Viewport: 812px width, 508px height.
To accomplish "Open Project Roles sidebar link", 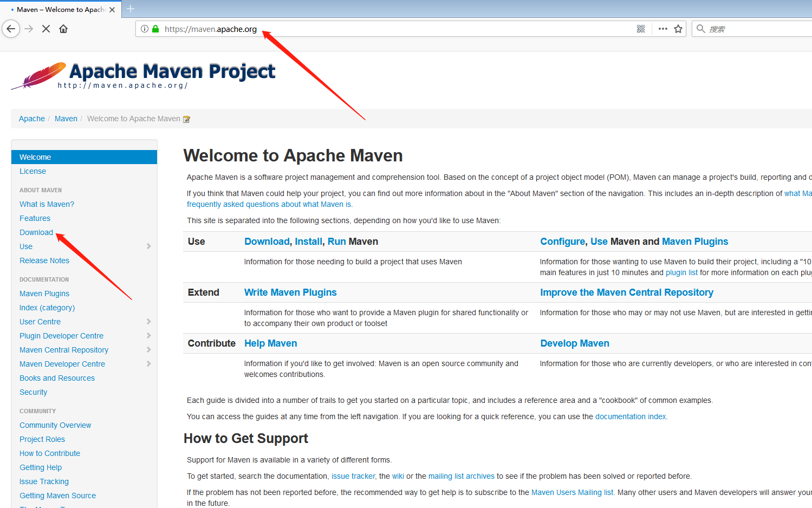I will click(42, 439).
